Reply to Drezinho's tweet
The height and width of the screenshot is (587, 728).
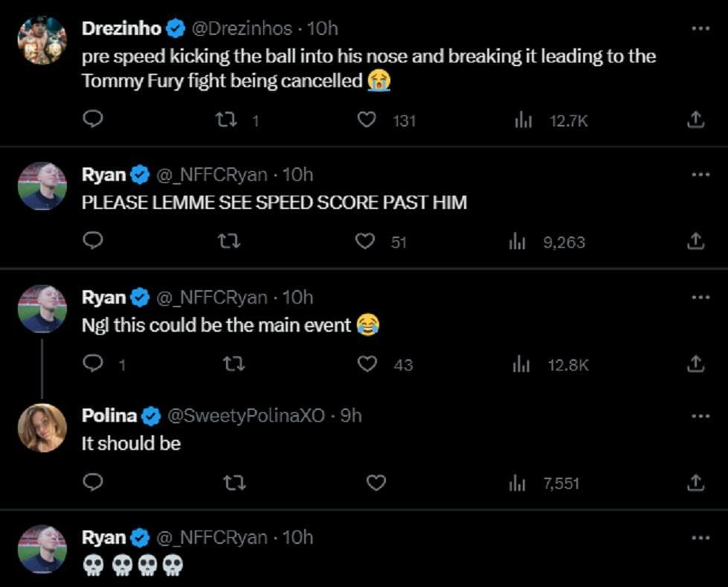pos(91,120)
